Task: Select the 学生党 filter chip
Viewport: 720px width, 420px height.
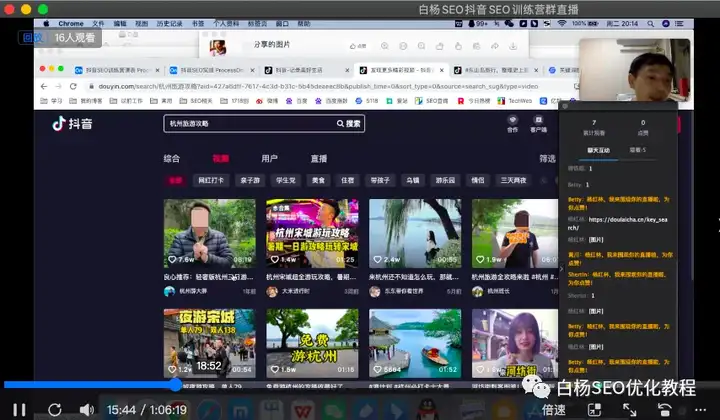Action: pos(286,180)
